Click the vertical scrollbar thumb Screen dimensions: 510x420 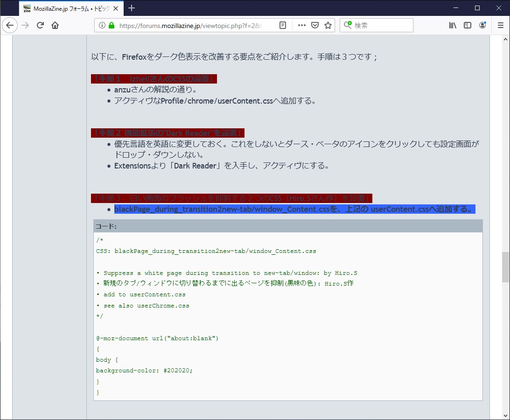[505, 267]
